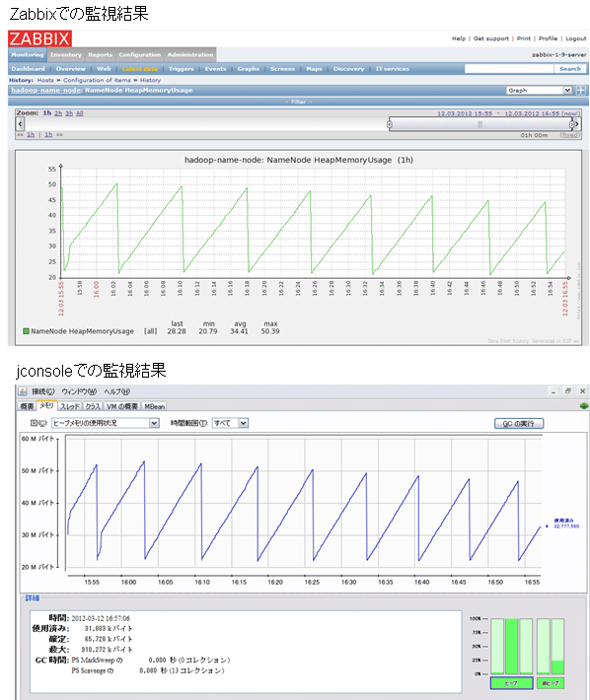Image resolution: width=590 pixels, height=700 pixels.
Task: Go to Overview submenu
Action: click(x=71, y=69)
